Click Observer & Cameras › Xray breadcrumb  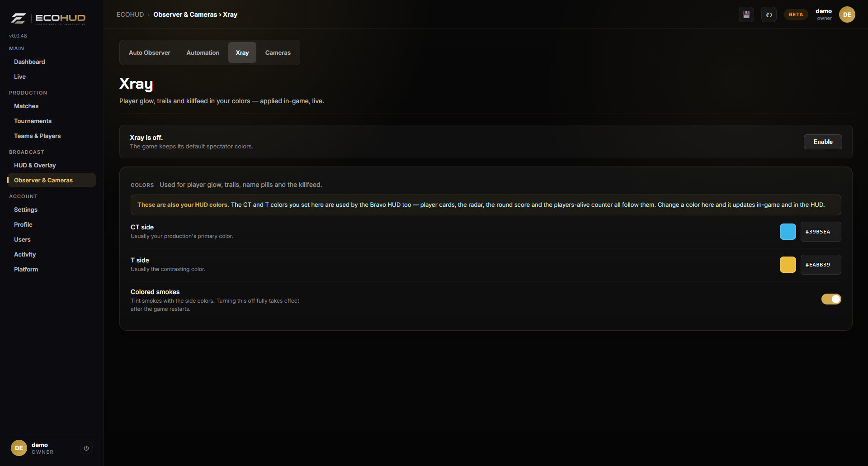tap(195, 14)
